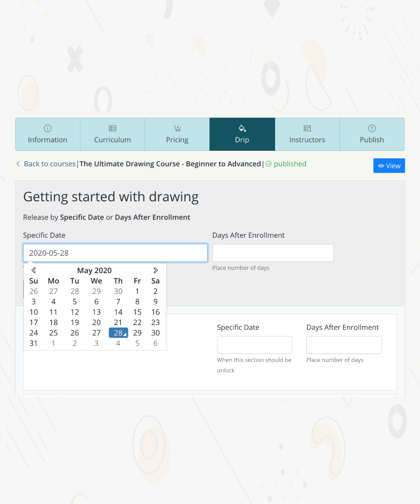420x504 pixels.
Task: Select the Drip tab
Action: pos(242,134)
